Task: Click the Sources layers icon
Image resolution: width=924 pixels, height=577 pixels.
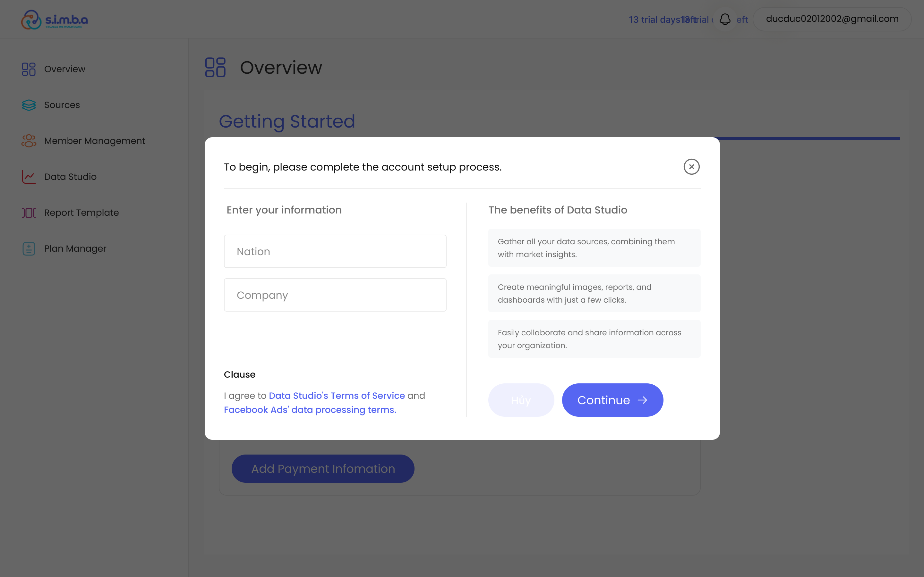Action: (x=29, y=105)
